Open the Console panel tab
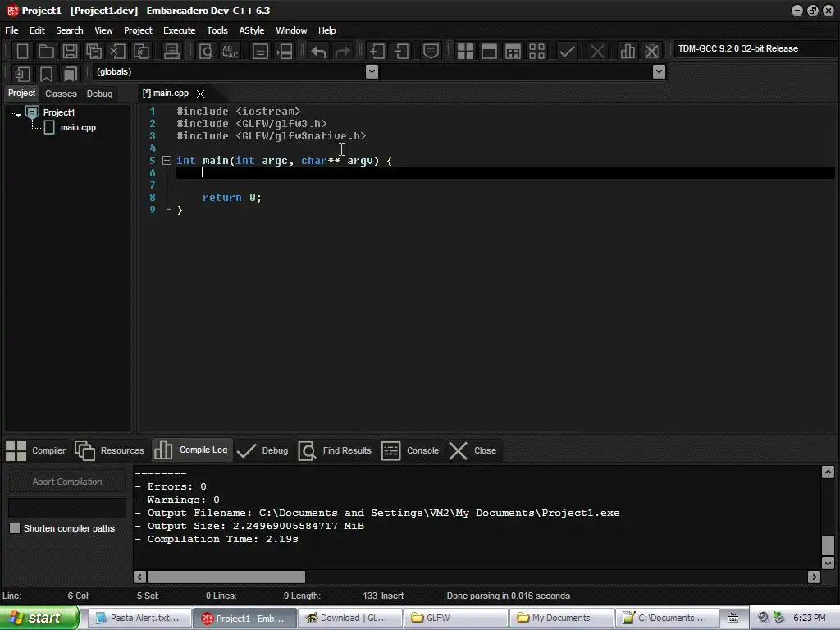Screen dimensions: 840x630 click(410, 450)
